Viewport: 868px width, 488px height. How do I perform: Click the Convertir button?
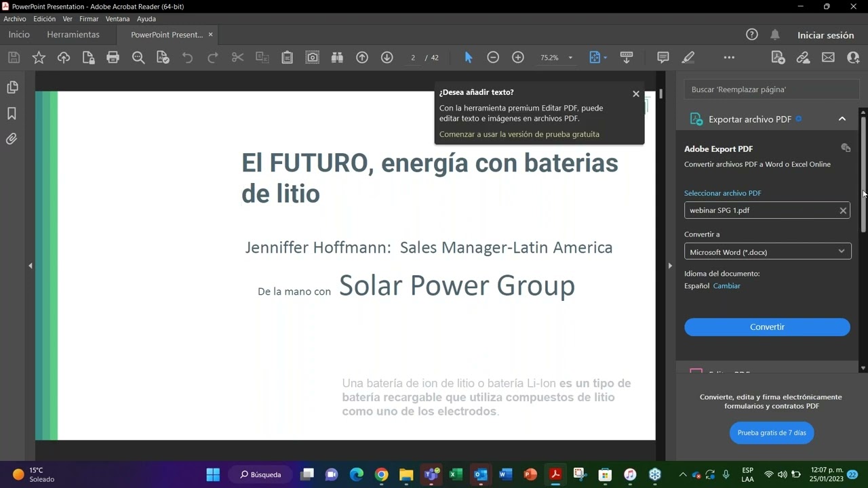click(767, 327)
